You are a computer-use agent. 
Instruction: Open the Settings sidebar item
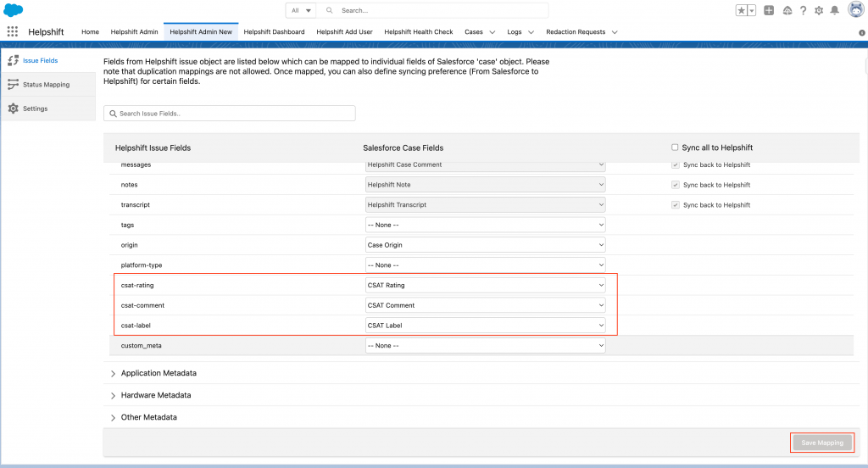[x=35, y=109]
